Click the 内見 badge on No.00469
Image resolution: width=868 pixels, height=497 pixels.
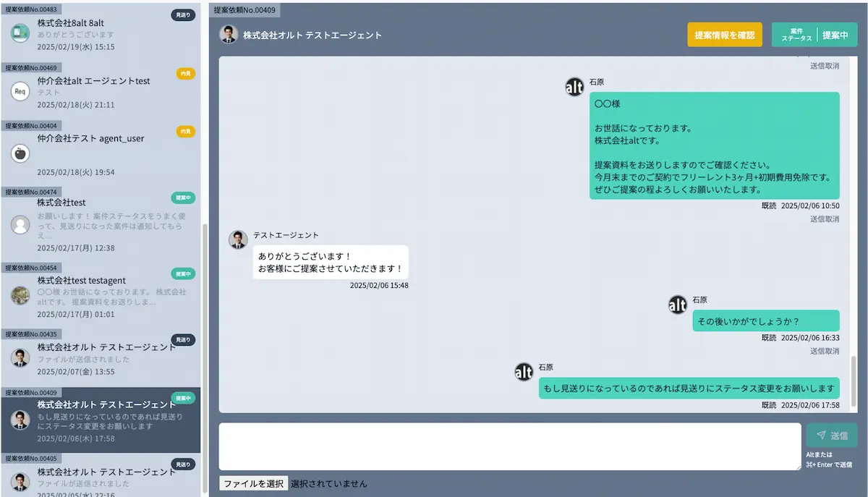[x=185, y=73]
